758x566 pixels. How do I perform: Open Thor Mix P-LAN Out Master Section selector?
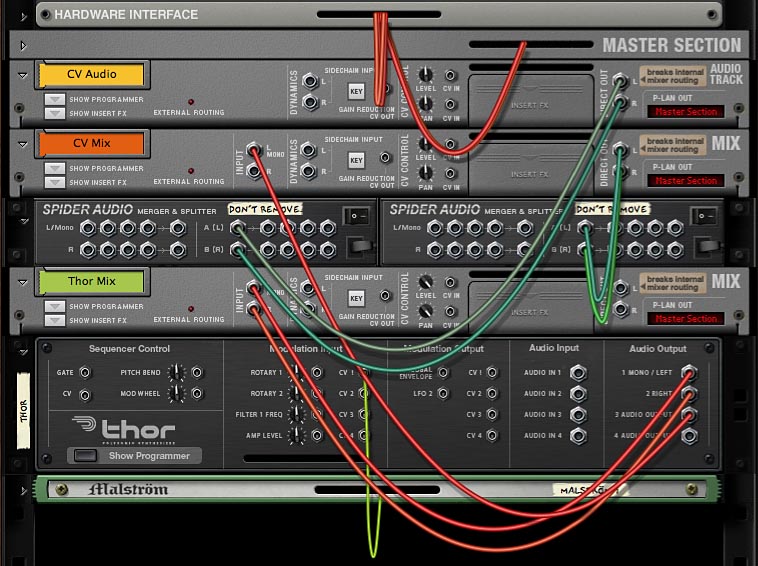pos(685,319)
